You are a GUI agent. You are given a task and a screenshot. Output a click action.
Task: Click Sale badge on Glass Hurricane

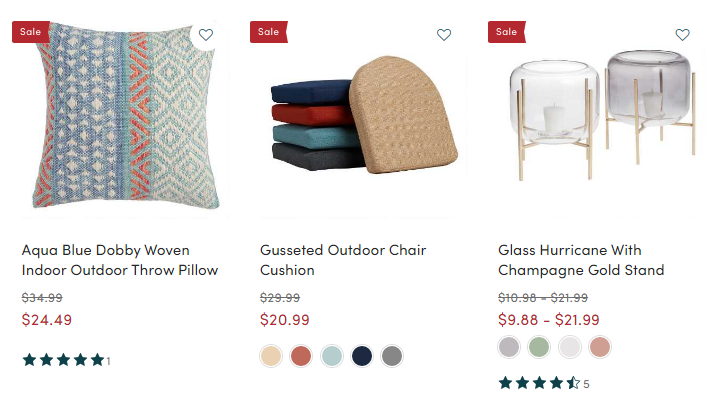pyautogui.click(x=507, y=32)
